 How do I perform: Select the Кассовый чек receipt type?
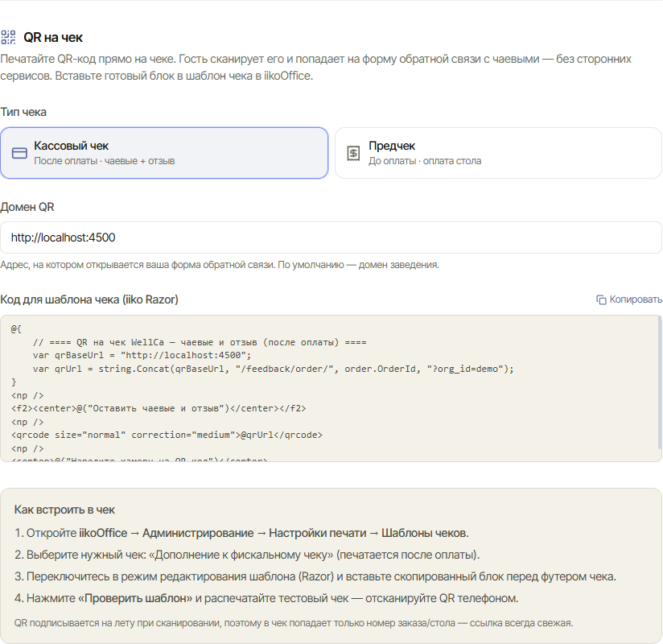(164, 153)
